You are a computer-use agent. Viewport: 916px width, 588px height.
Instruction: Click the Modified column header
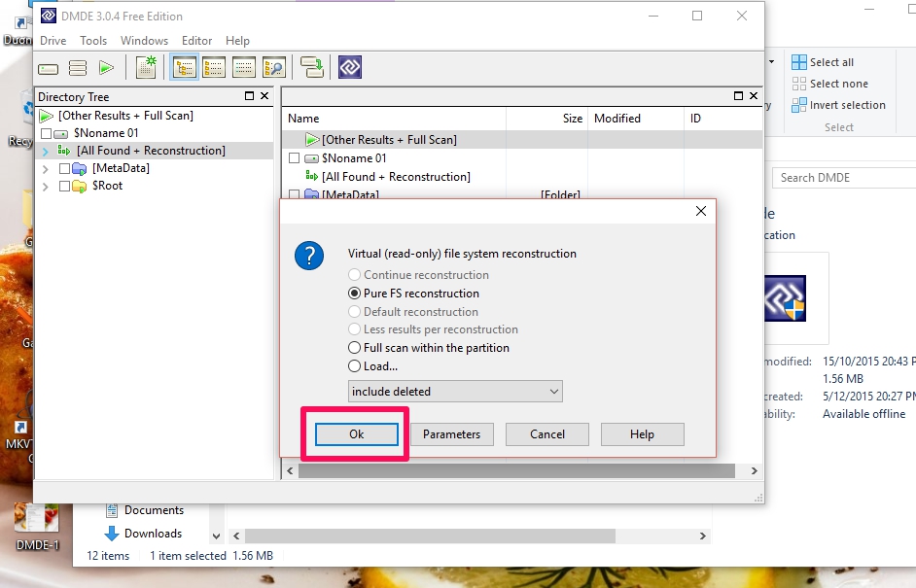point(636,119)
